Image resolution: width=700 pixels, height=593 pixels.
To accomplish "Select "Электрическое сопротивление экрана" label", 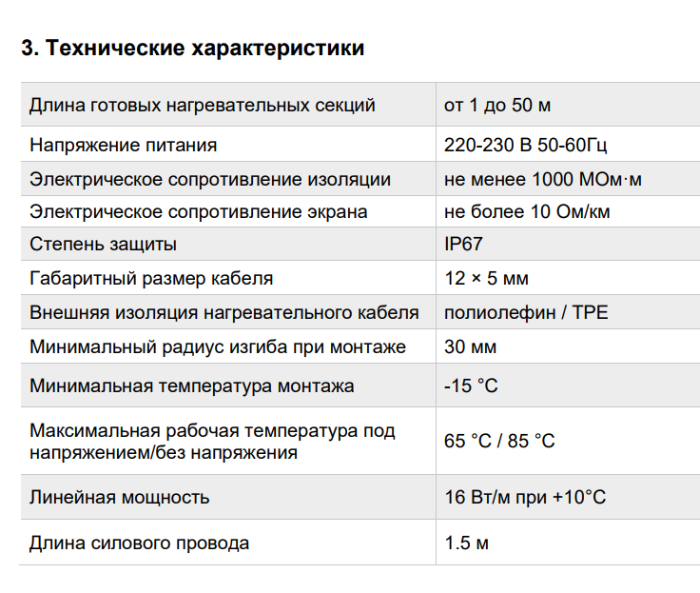I will 199,212.
